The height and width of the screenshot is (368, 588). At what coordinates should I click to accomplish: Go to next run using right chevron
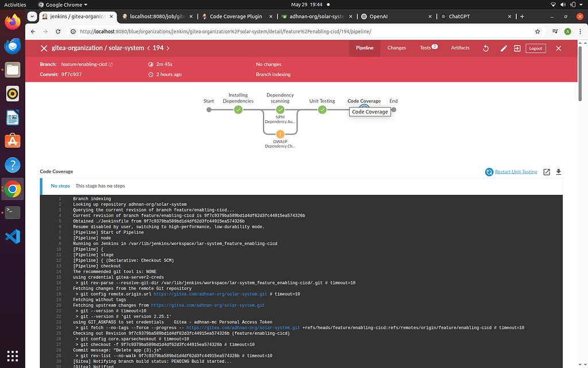click(x=168, y=48)
